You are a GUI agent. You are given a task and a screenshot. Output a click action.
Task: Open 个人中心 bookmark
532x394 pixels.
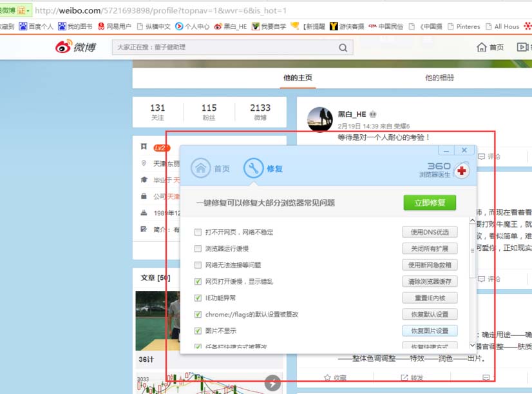193,26
